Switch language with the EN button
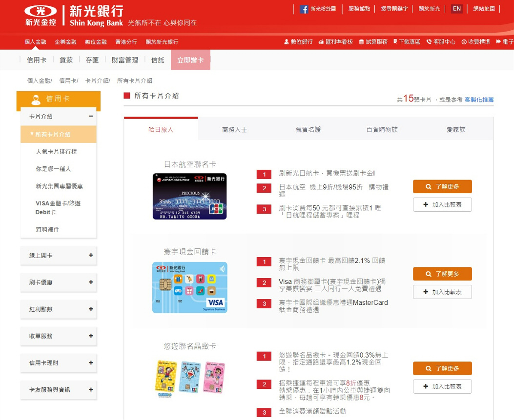 (x=457, y=9)
